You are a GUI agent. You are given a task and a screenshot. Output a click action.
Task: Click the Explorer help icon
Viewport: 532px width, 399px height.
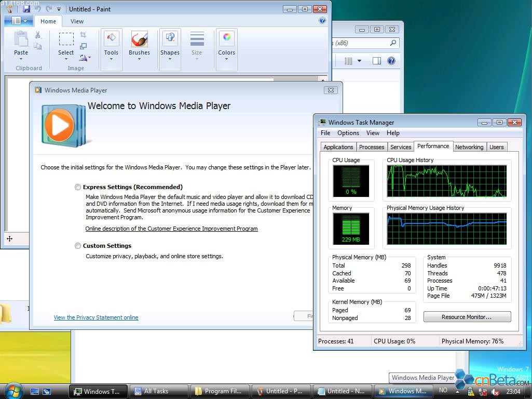pyautogui.click(x=391, y=61)
